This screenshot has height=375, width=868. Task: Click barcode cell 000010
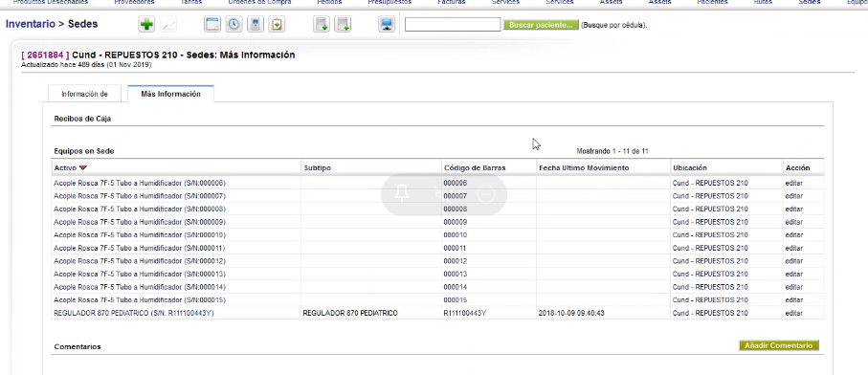(x=455, y=235)
